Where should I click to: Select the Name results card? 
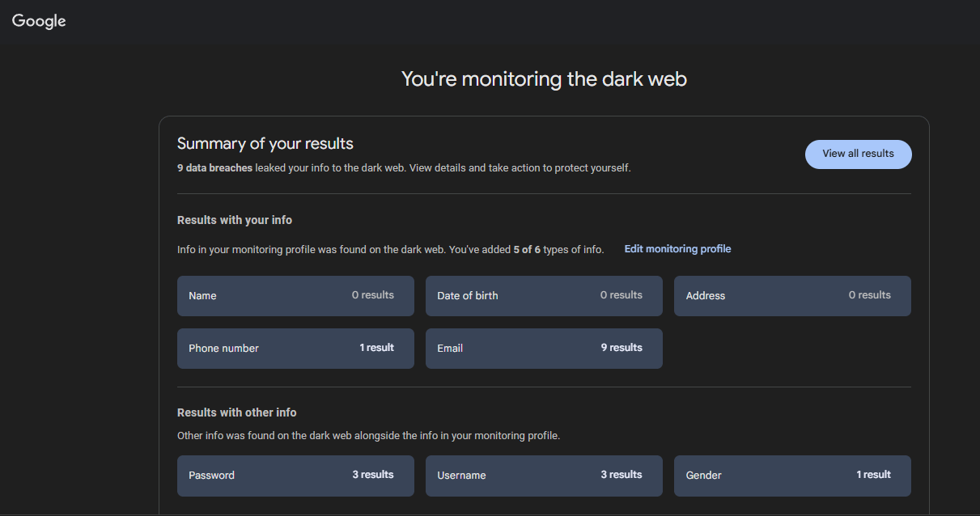tap(295, 296)
